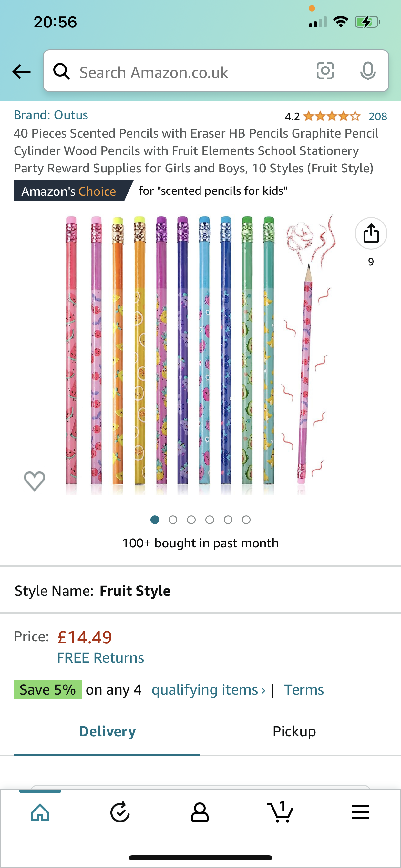
Task: Select the second image carousel dot
Action: (x=173, y=520)
